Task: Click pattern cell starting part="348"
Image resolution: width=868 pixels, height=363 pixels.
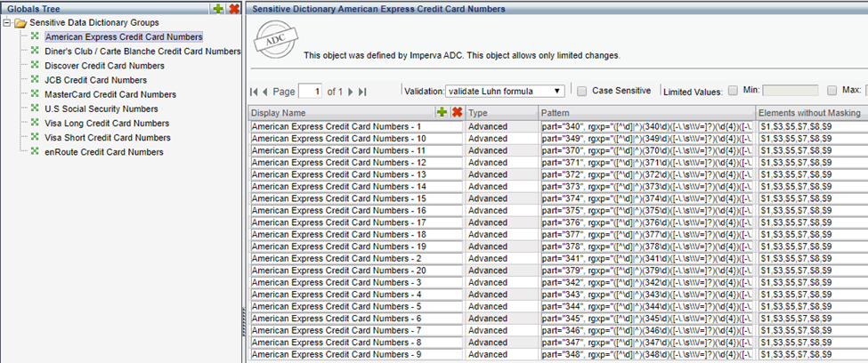Action: [647, 354]
